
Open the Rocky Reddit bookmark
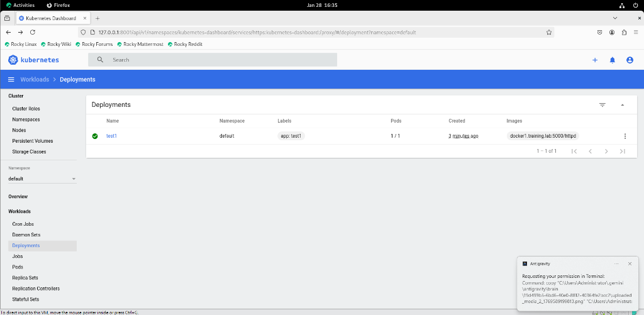click(186, 44)
